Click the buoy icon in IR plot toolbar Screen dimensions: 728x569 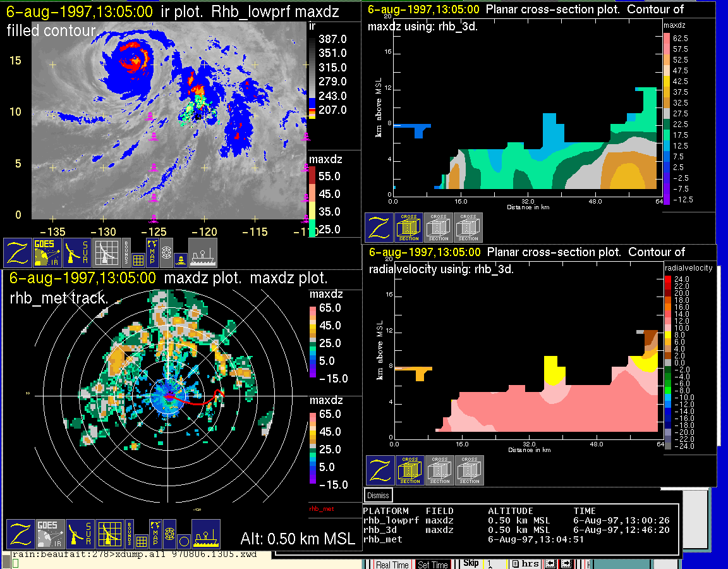point(180,259)
